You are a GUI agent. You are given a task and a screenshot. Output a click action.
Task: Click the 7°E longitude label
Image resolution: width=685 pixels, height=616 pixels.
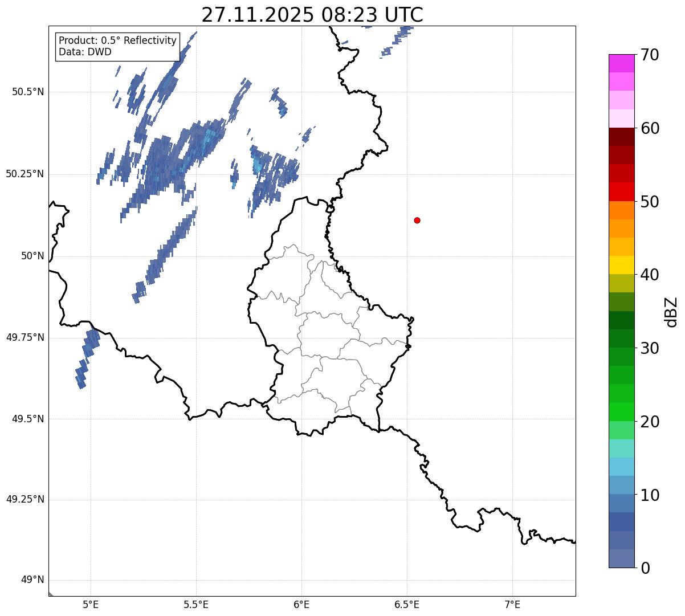click(x=512, y=605)
